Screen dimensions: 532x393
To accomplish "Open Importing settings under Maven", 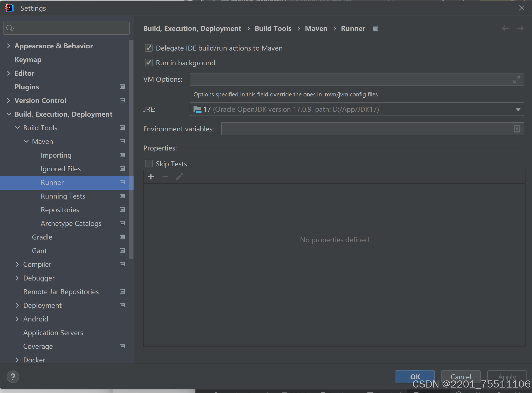I will click(56, 155).
